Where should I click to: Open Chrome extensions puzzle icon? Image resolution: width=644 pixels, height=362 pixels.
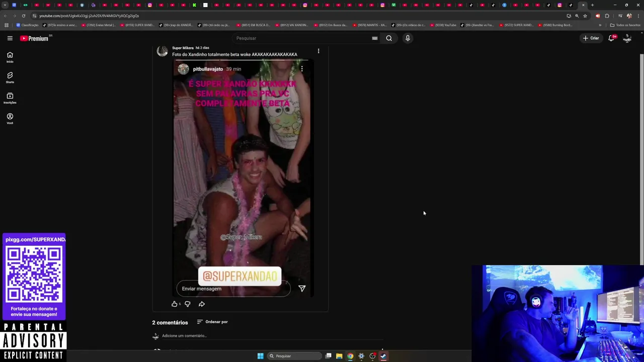[607, 16]
